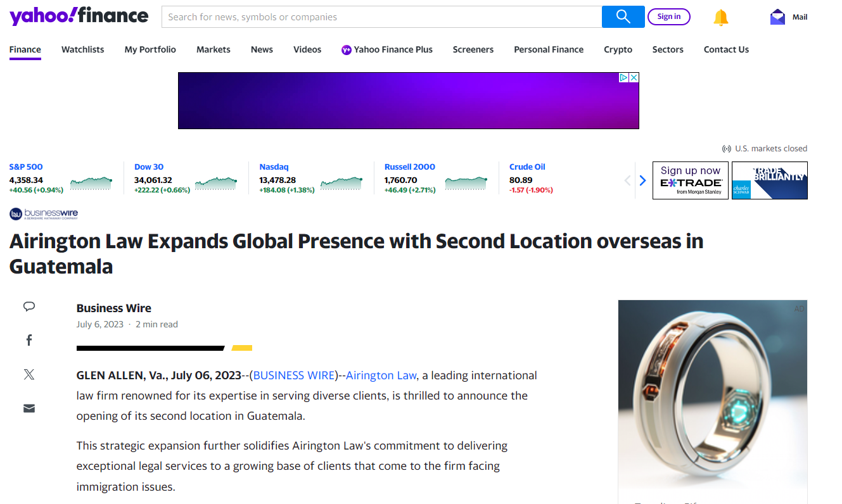Click the Crude Oil change -1.57 (-1.90%)
The height and width of the screenshot is (504, 842).
(x=531, y=190)
